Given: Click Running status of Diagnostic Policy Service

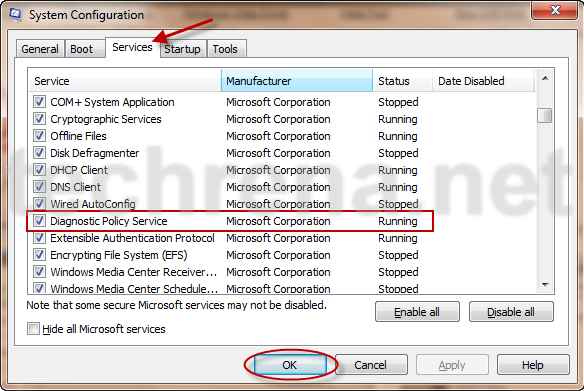Looking at the screenshot, I should coord(398,221).
